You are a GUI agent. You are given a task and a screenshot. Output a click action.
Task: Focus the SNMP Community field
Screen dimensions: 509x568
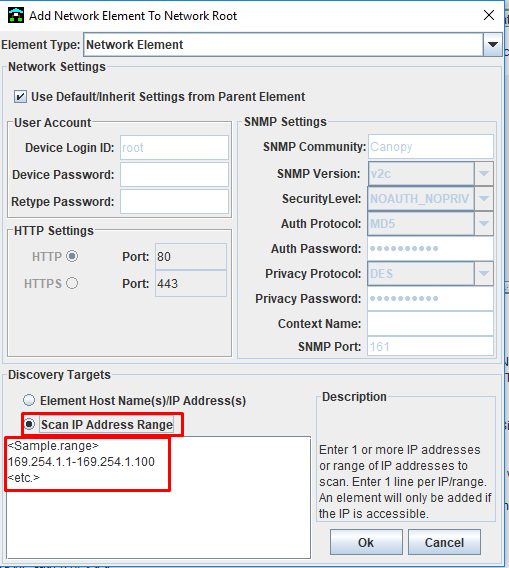(431, 147)
